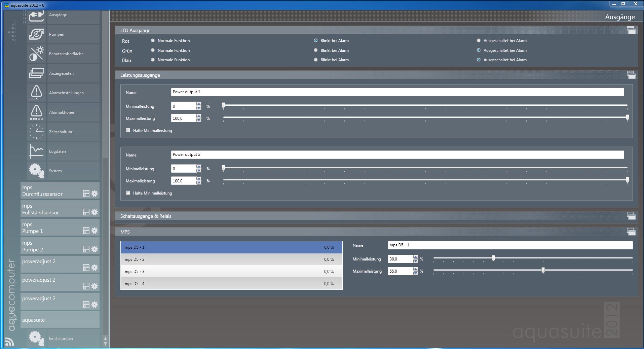Click the Alarmeinstellungen warning icon
This screenshot has height=349, width=644.
(x=36, y=93)
